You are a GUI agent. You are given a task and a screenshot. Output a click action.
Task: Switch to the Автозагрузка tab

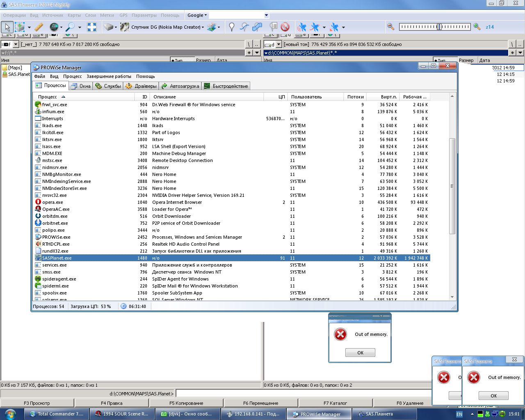tap(180, 86)
